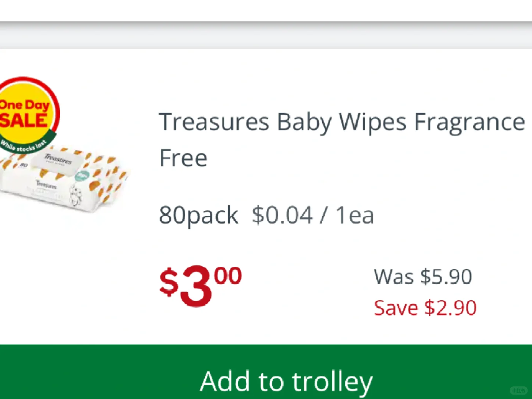Screen dimensions: 532x399
Task: Click the '80' count printed on the pack
Action: [x=24, y=165]
